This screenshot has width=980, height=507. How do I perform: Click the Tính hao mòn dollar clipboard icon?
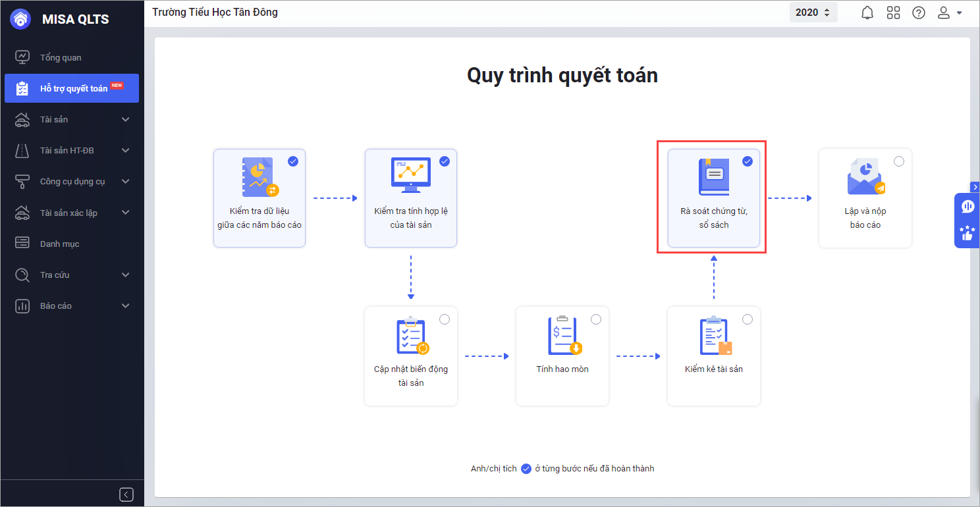(x=564, y=336)
